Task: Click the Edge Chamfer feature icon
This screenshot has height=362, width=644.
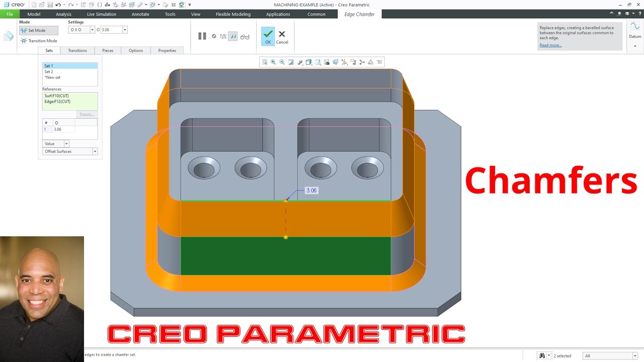Action: click(x=8, y=36)
